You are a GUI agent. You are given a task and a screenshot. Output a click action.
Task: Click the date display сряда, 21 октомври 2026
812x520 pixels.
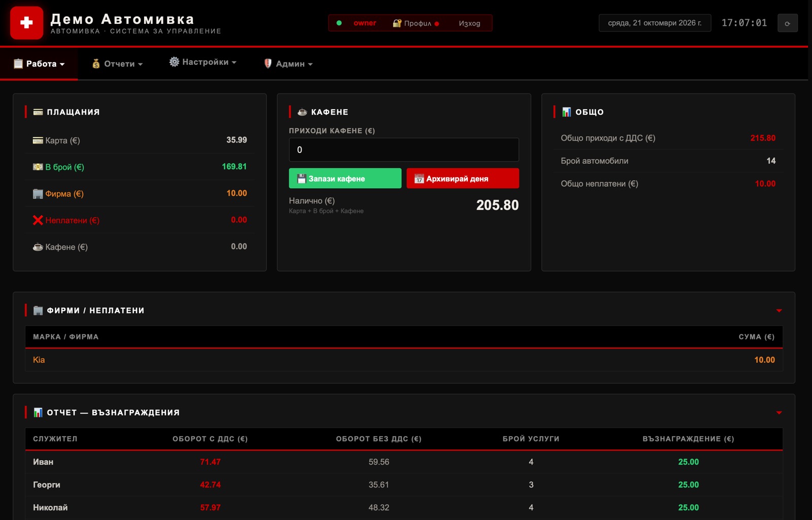(x=655, y=23)
